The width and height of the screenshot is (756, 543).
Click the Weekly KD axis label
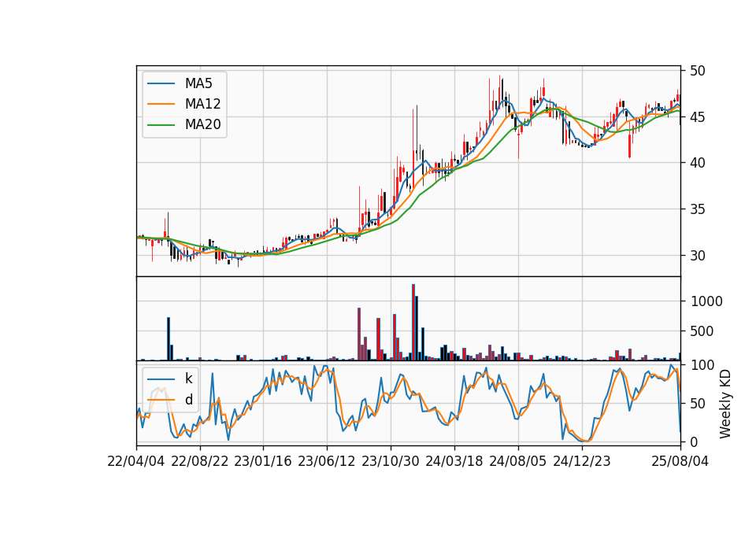[724, 404]
